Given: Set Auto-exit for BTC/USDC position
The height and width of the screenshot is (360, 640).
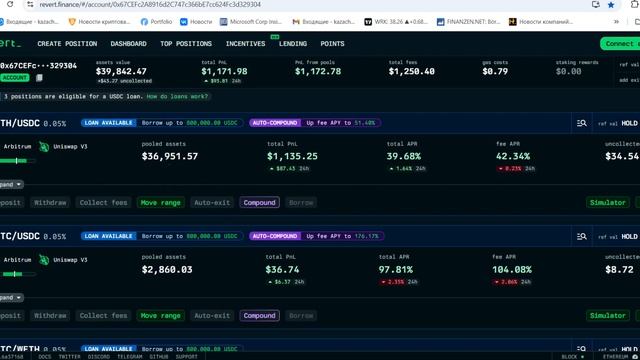Looking at the screenshot, I should (212, 316).
